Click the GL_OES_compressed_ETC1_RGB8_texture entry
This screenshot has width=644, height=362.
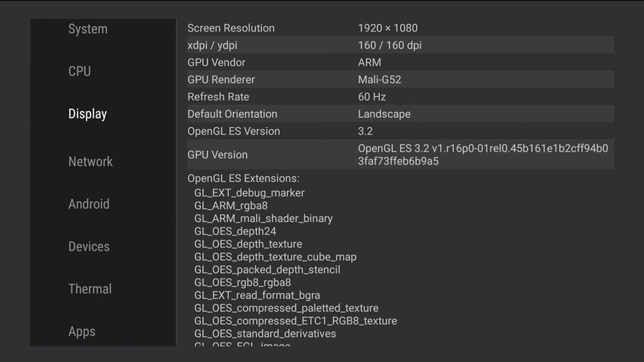pyautogui.click(x=295, y=321)
